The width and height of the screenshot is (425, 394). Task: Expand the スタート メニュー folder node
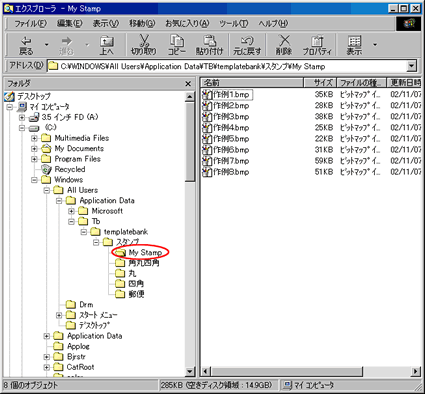coord(59,315)
